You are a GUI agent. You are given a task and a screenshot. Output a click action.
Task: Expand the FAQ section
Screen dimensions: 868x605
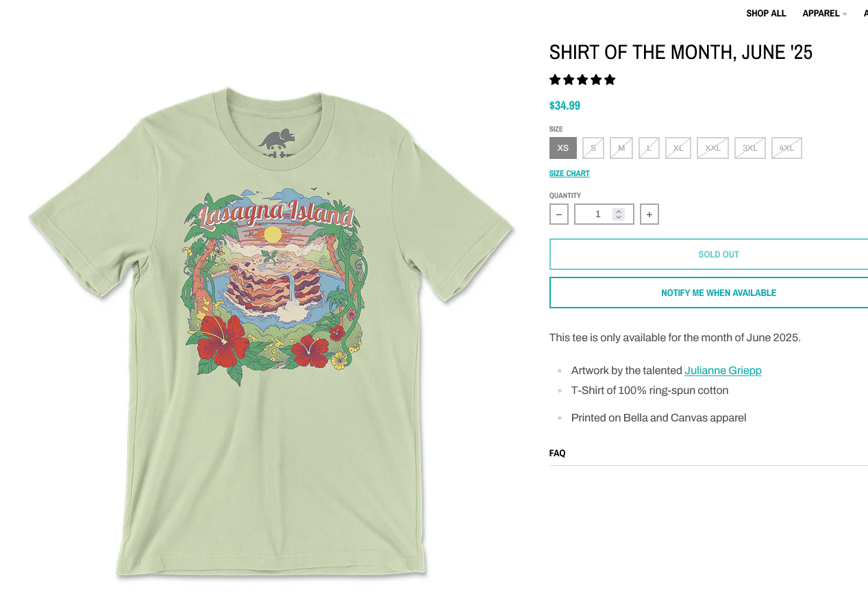pyautogui.click(x=708, y=454)
